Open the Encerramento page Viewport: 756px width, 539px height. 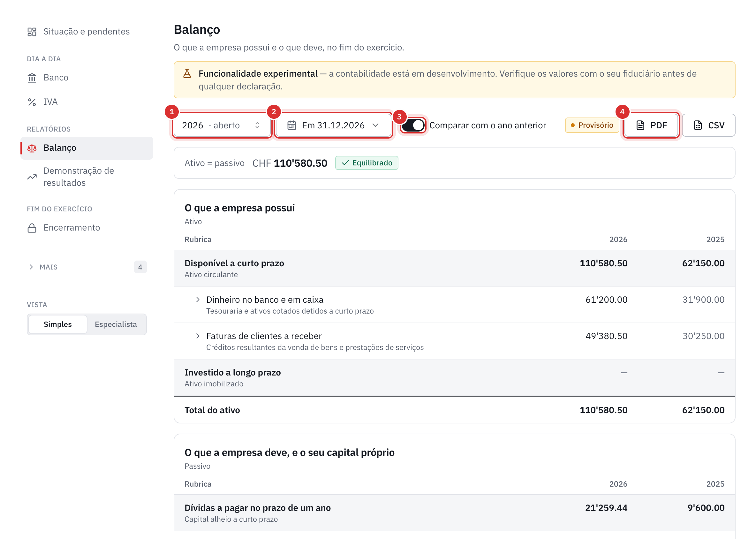[x=87, y=228]
